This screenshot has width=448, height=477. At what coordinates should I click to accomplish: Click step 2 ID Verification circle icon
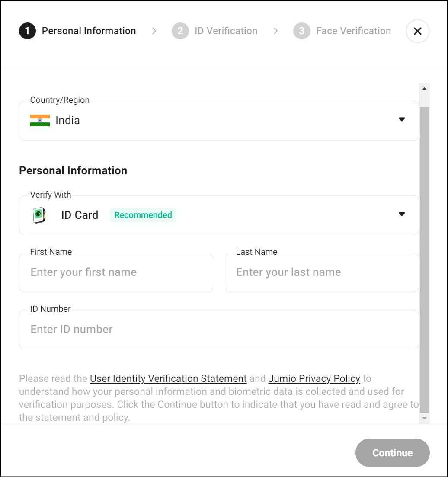pos(180,31)
